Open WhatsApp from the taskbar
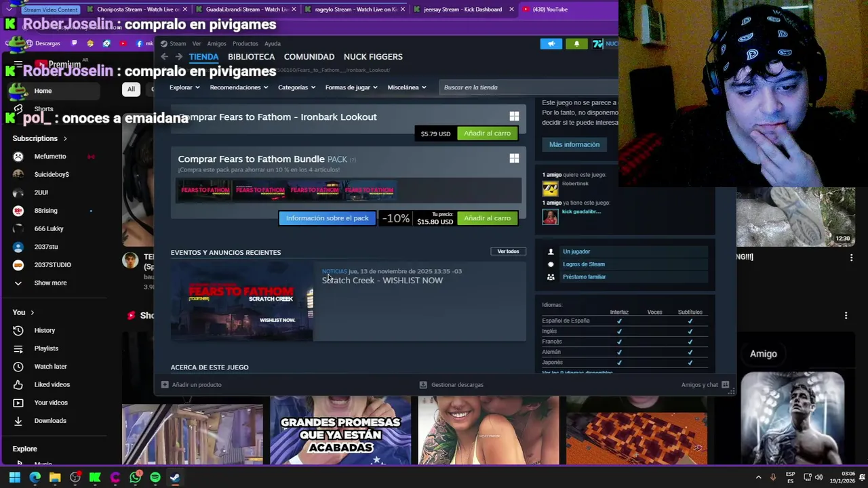The height and width of the screenshot is (488, 868). 136,477
